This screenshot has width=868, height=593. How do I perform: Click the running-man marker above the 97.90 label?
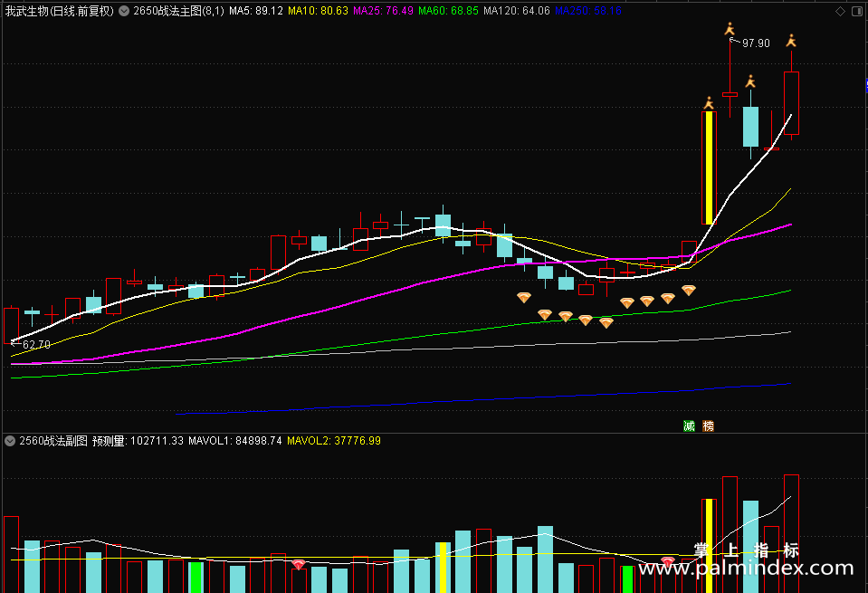click(730, 29)
